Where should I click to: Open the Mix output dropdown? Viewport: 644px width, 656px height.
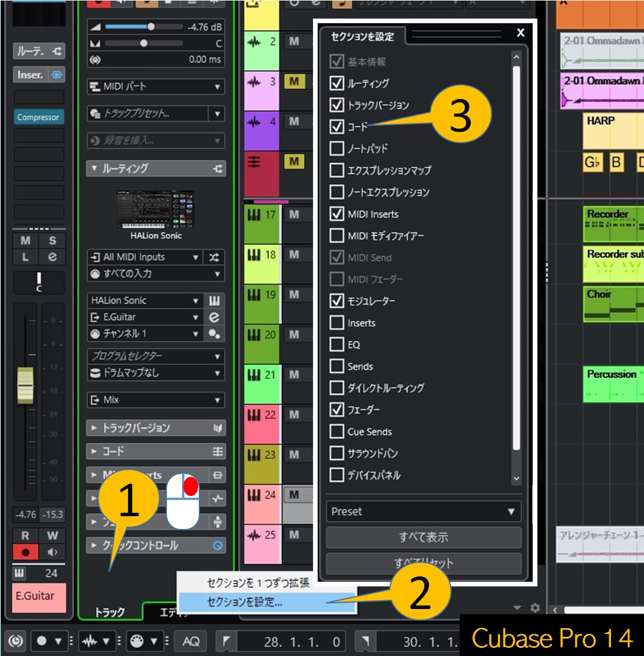coord(155,400)
